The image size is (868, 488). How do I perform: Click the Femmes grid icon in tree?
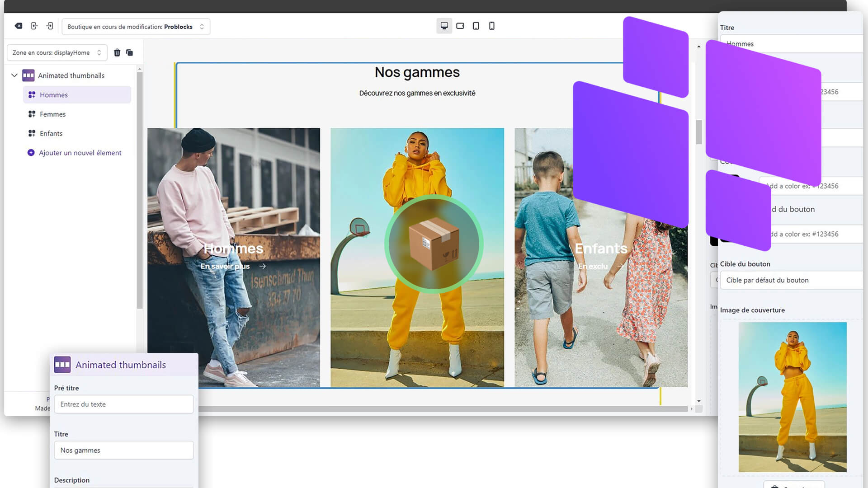[x=32, y=114]
